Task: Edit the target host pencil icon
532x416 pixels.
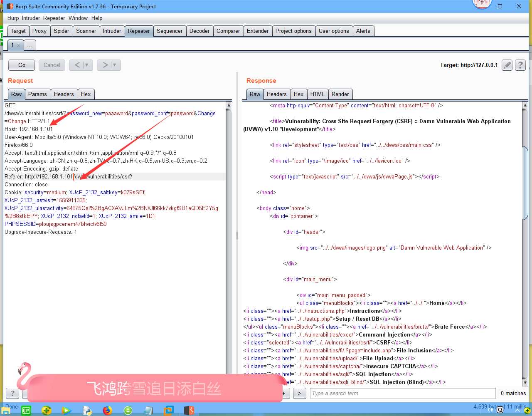Action: (507, 65)
